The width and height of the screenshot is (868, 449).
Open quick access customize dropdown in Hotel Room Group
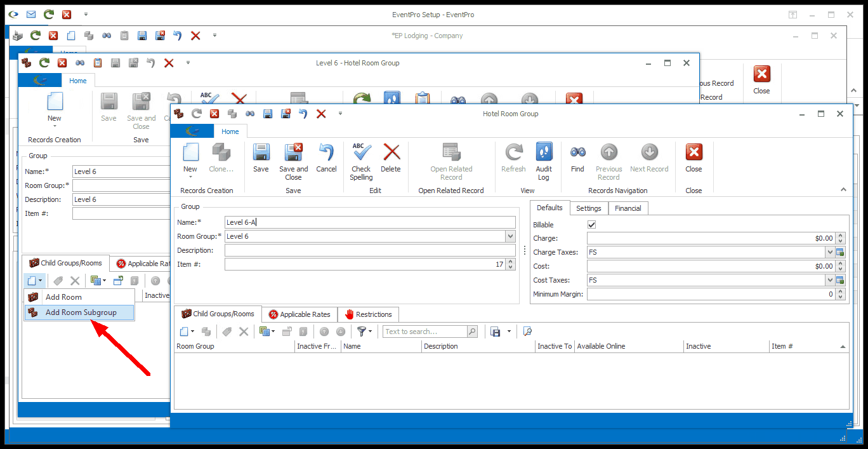[x=340, y=114]
